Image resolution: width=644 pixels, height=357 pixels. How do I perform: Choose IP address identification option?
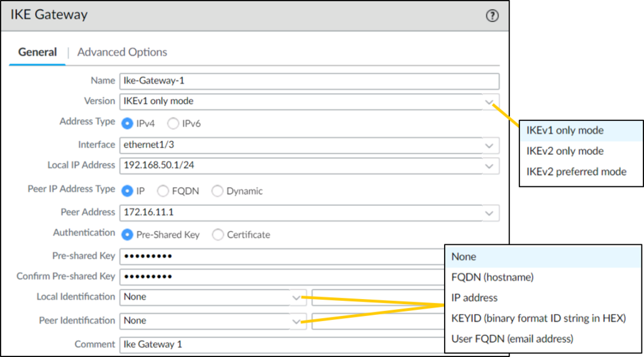click(543, 298)
